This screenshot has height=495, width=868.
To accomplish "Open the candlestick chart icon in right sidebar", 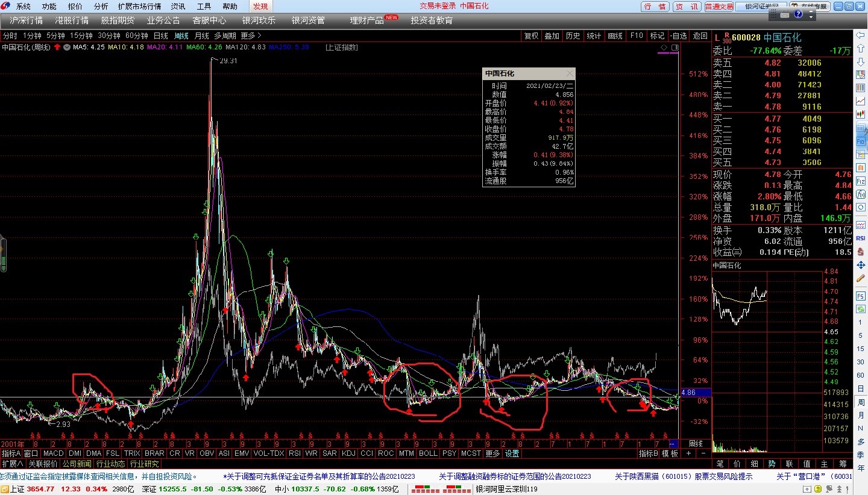I will [x=861, y=114].
